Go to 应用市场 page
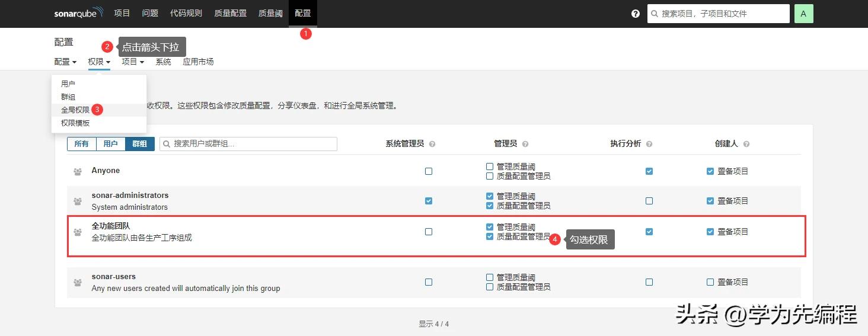 pyautogui.click(x=198, y=62)
